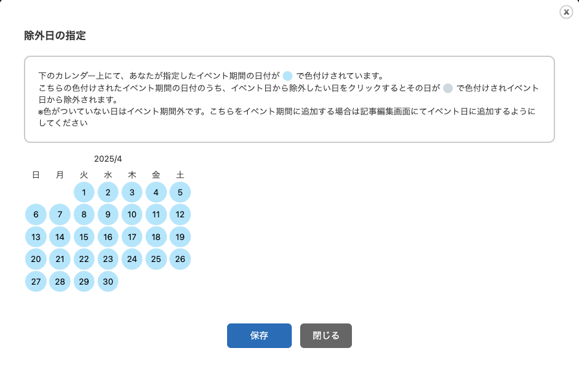Select date 9 in the calendar

108,214
